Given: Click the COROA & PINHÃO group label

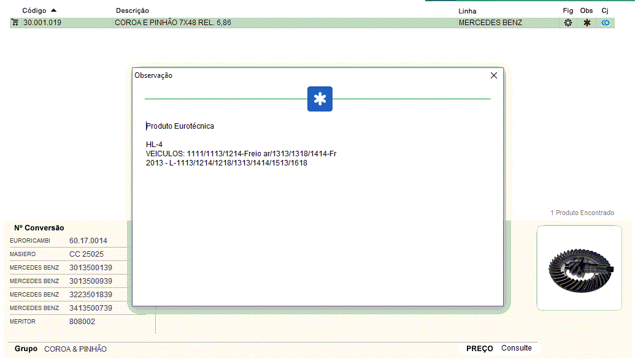Looking at the screenshot, I should 75,349.
